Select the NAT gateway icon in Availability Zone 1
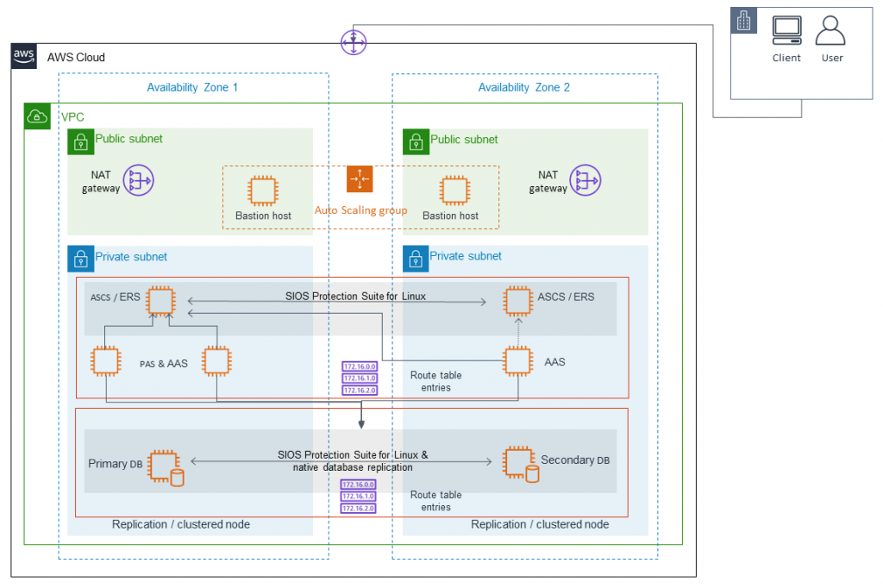This screenshot has height=588, width=883. (x=140, y=180)
